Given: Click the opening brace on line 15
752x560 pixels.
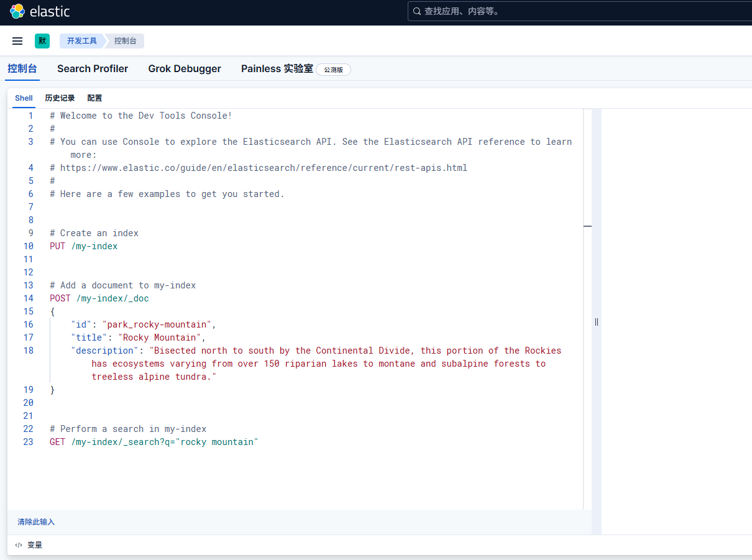Looking at the screenshot, I should click(53, 311).
